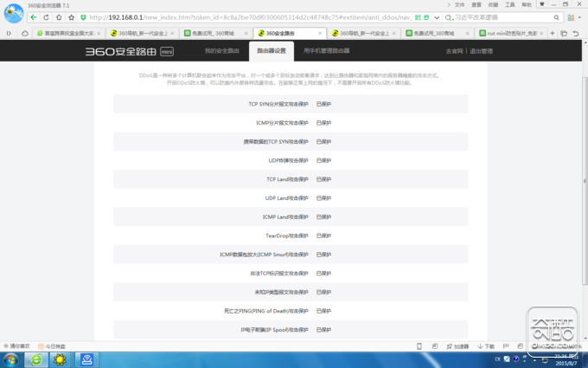Open the blue router app in taskbar
The height and width of the screenshot is (368, 588).
coord(87,359)
